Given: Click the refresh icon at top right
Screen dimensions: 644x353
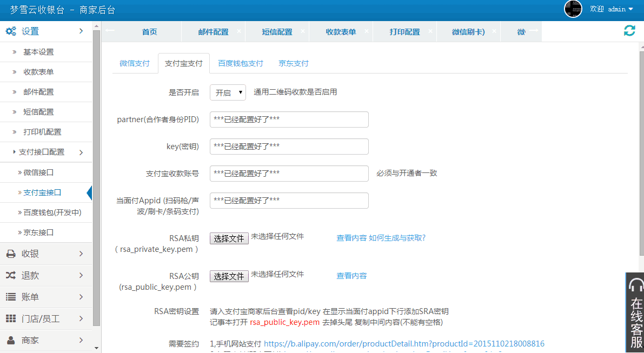Looking at the screenshot, I should (x=629, y=31).
